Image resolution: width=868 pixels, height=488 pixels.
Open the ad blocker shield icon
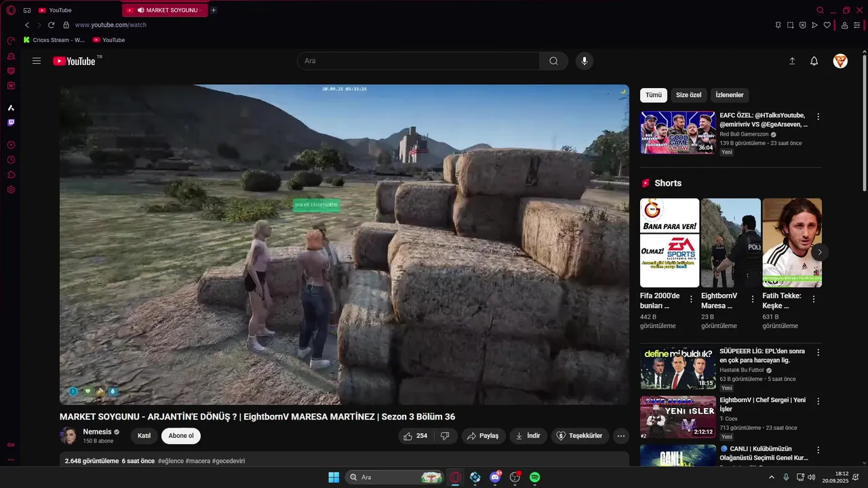click(x=802, y=25)
